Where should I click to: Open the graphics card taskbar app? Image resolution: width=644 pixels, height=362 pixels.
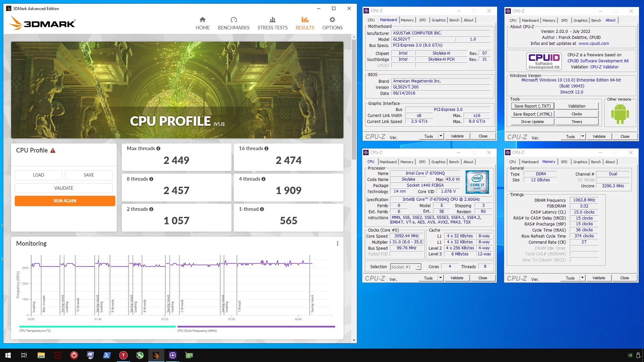[x=189, y=355]
